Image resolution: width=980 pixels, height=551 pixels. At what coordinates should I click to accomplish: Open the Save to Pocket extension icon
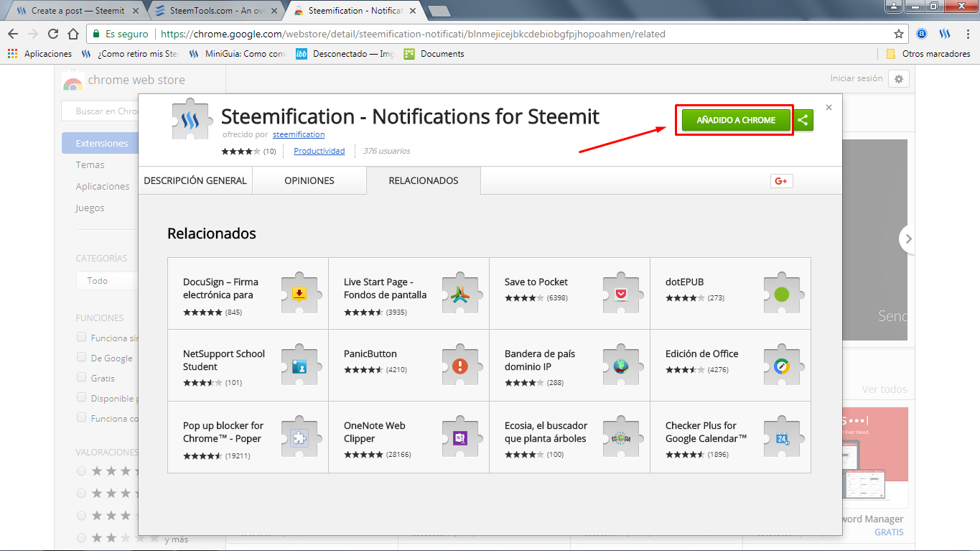[x=620, y=293]
